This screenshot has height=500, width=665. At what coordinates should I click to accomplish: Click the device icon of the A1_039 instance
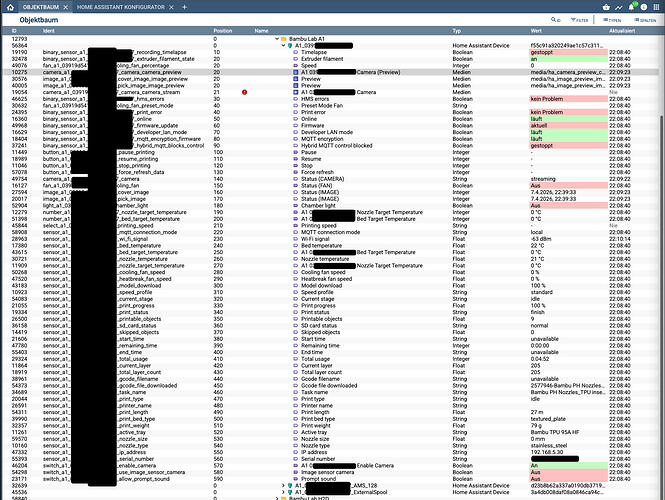[x=290, y=45]
